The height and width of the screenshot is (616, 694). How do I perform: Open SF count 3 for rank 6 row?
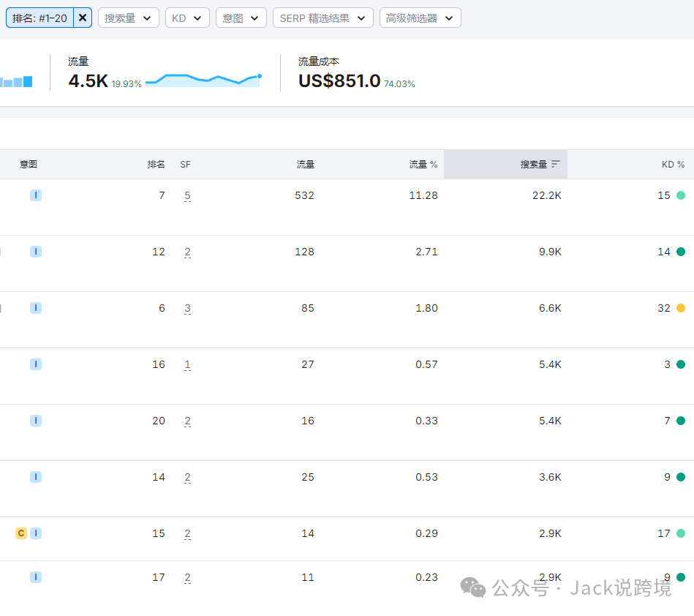tap(187, 309)
